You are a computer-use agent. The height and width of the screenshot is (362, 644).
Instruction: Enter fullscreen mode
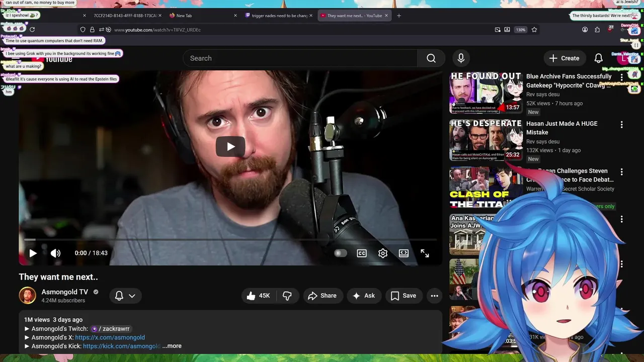pyautogui.click(x=425, y=253)
